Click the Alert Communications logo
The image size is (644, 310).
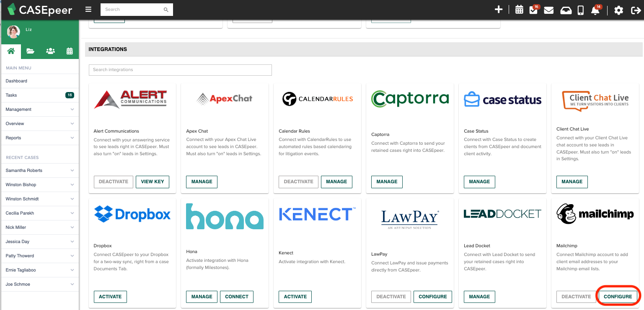(x=130, y=99)
